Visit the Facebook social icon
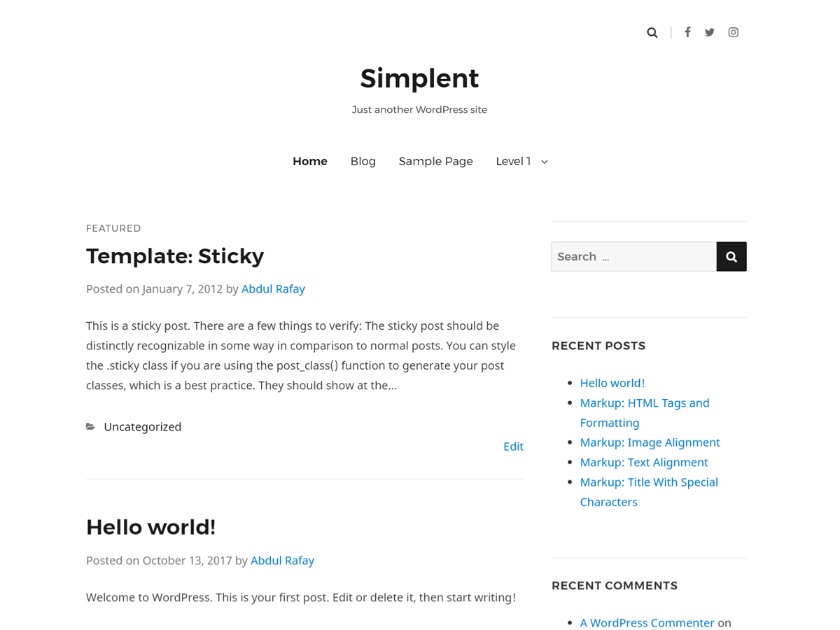Viewport: 840px width, 630px height. (687, 32)
